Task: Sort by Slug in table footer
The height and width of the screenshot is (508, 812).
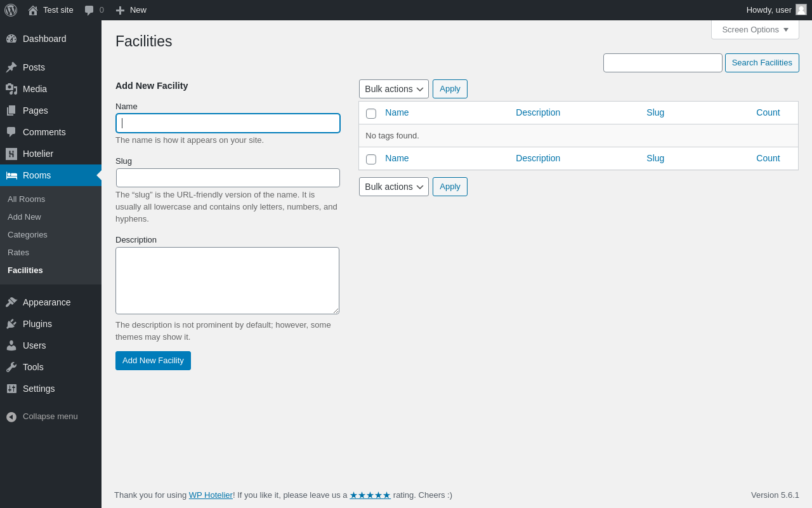Action: [x=655, y=158]
